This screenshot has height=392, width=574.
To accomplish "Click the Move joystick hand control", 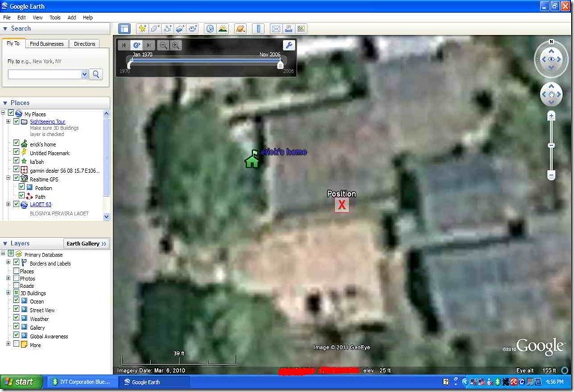I will pyautogui.click(x=552, y=94).
